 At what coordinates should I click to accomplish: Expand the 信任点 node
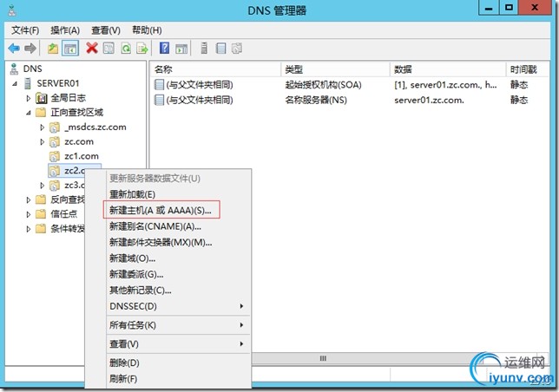tap(29, 214)
